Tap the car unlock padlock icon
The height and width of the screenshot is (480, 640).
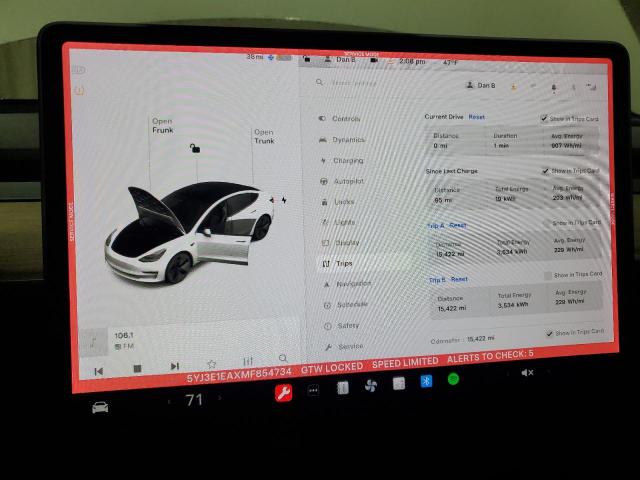pyautogui.click(x=195, y=148)
